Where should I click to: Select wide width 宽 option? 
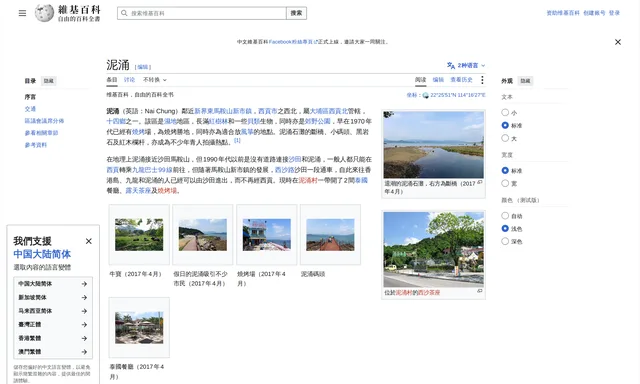pyautogui.click(x=505, y=183)
